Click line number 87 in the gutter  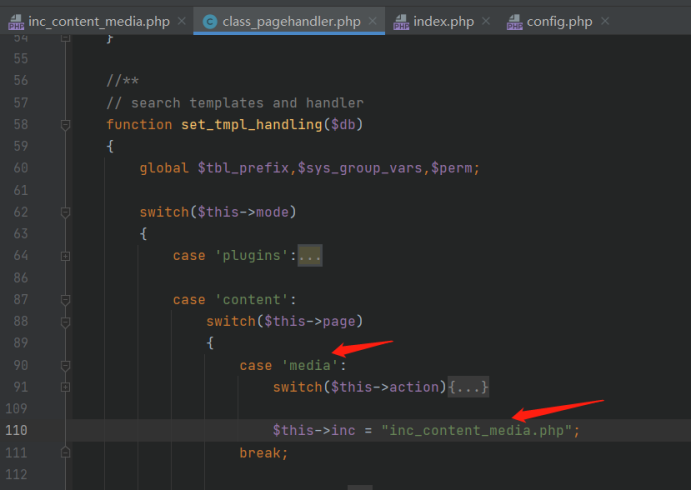pos(21,300)
